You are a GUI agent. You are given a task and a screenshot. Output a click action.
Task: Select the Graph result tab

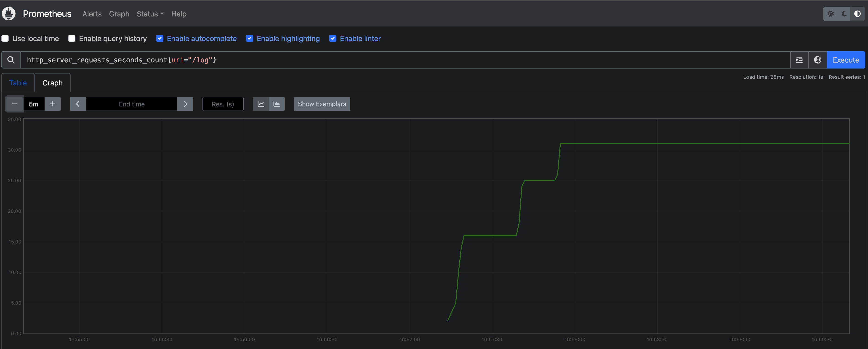(53, 83)
